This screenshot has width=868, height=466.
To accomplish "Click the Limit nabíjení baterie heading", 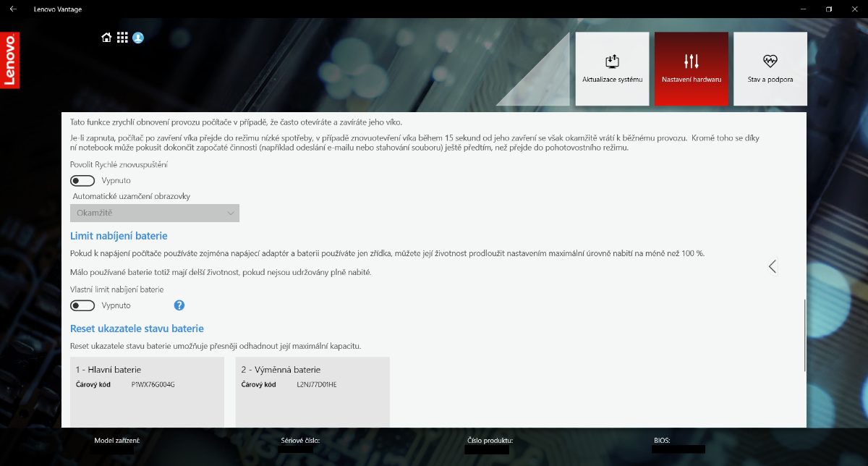I will pyautogui.click(x=119, y=236).
